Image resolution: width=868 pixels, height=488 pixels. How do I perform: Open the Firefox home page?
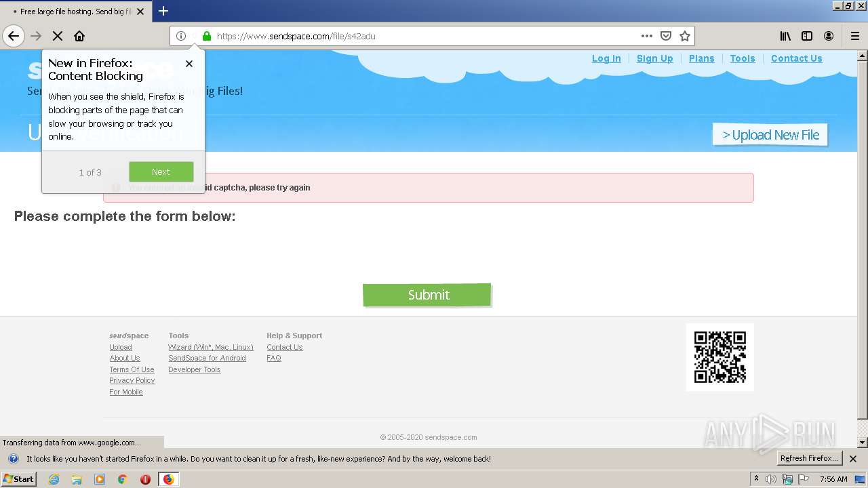[x=79, y=36]
